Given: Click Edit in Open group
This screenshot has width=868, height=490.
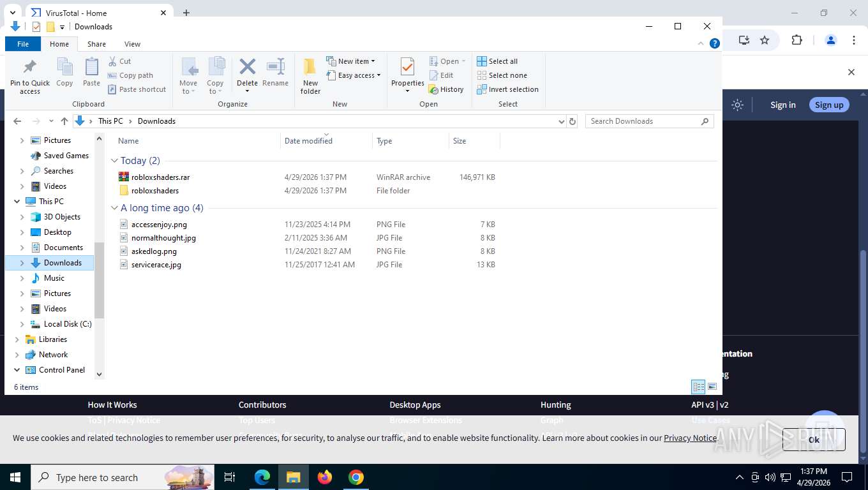Looking at the screenshot, I should [440, 75].
